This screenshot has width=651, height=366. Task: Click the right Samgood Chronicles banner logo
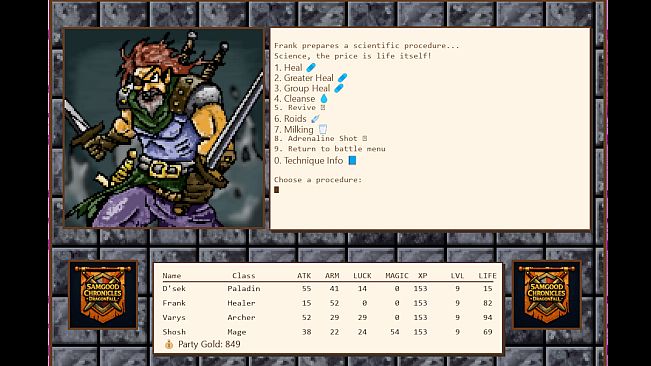(547, 295)
